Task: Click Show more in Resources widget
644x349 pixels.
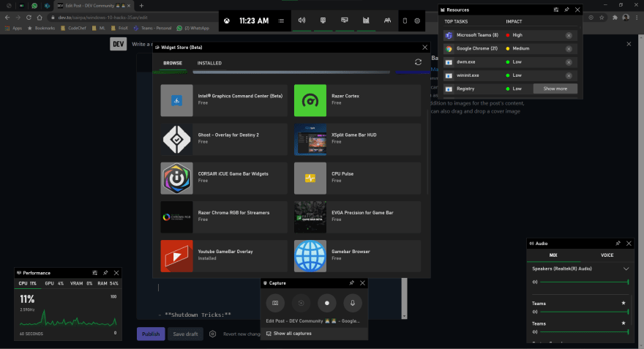Action: pyautogui.click(x=555, y=89)
